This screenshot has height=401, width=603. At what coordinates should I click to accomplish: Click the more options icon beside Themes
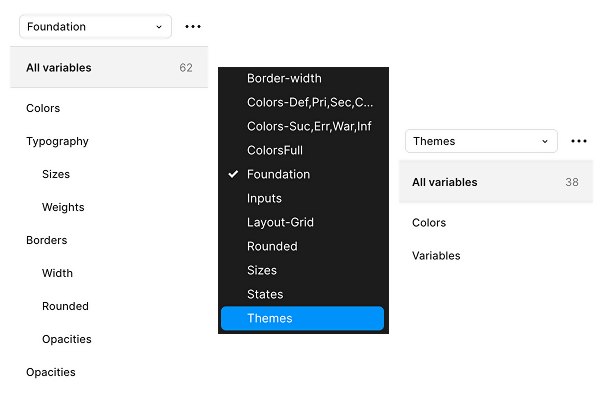pos(578,141)
